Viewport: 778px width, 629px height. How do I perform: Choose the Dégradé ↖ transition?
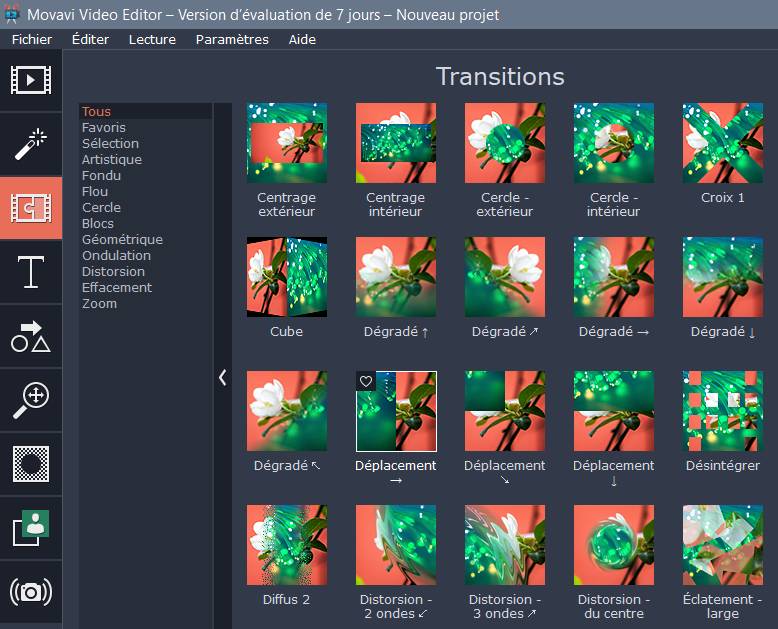point(287,411)
